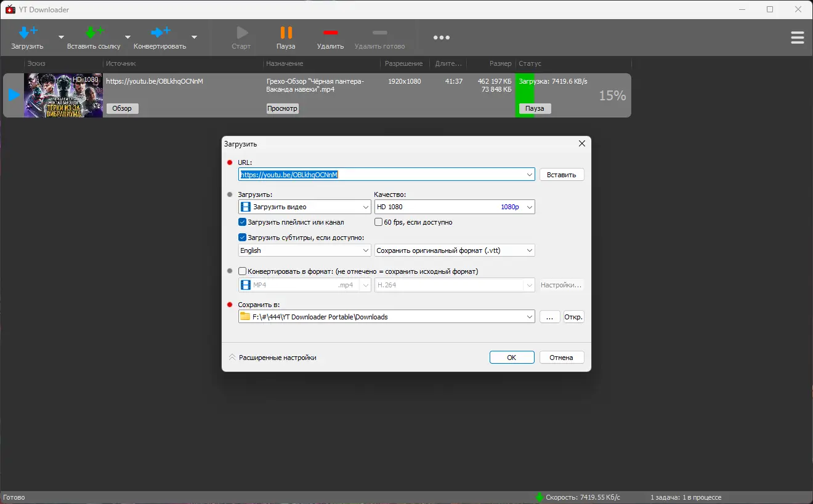Click the green download progress bar

525,95
